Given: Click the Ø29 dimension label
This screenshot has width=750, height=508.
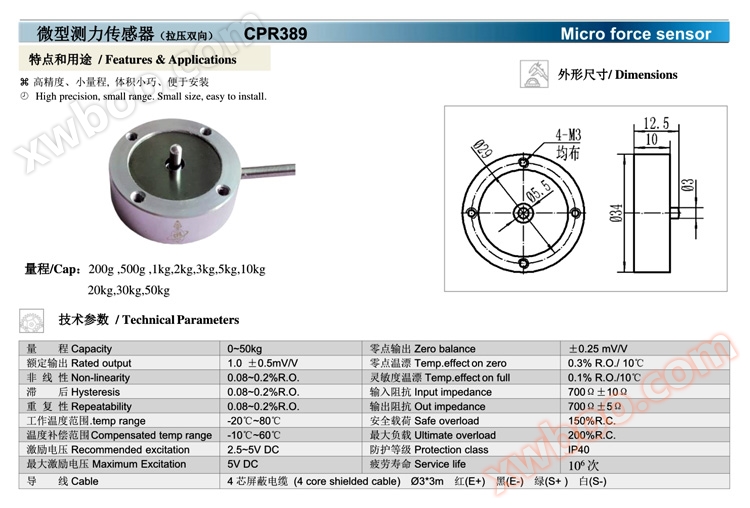Looking at the screenshot, I should (483, 149).
